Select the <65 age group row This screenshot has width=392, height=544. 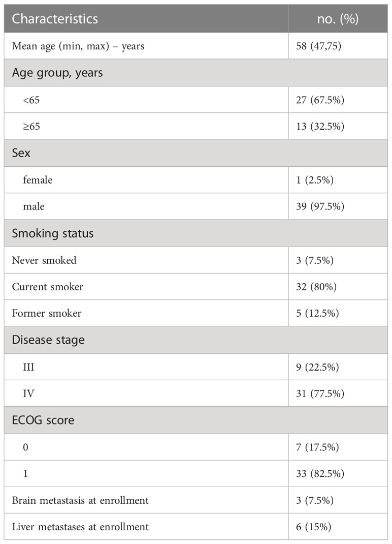(196, 100)
